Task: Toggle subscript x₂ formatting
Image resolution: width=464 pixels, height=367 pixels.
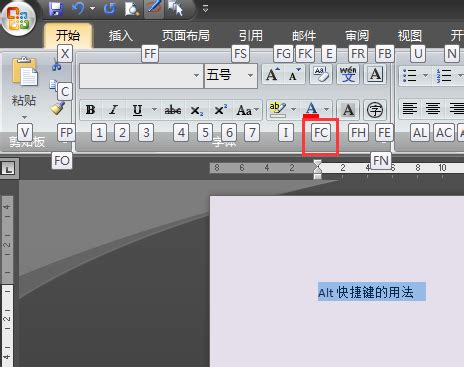Action: 197,110
